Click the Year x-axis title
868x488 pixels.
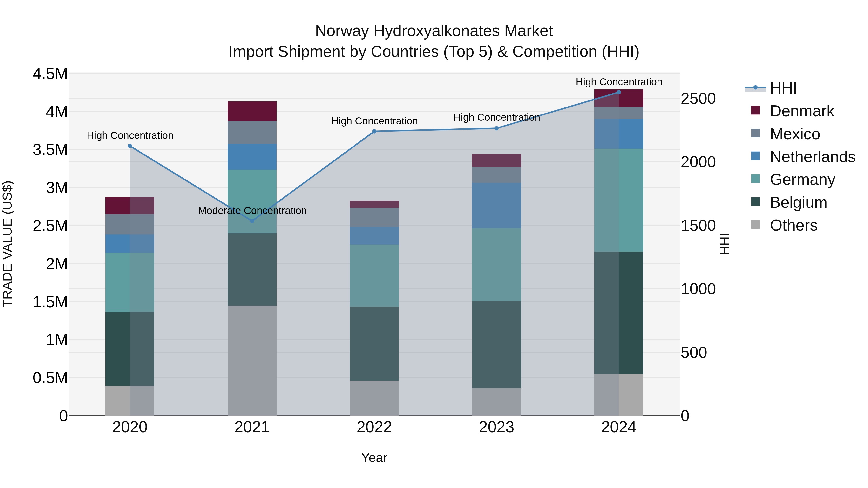click(374, 458)
